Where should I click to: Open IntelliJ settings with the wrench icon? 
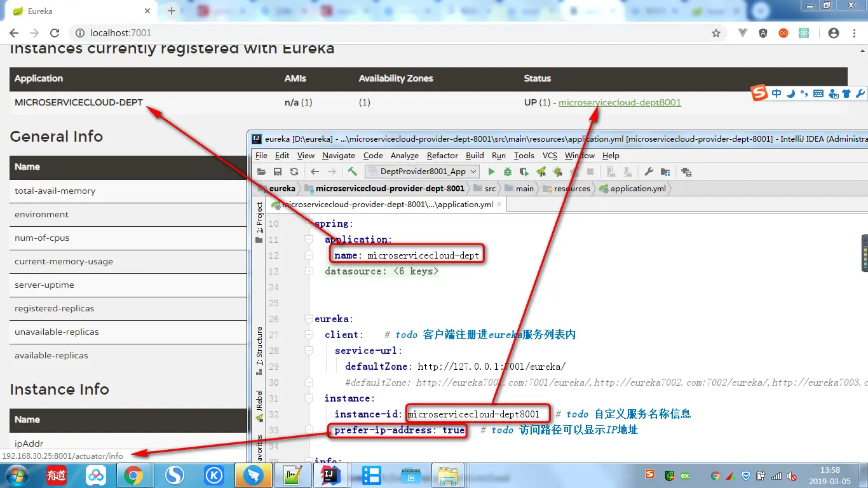(649, 172)
